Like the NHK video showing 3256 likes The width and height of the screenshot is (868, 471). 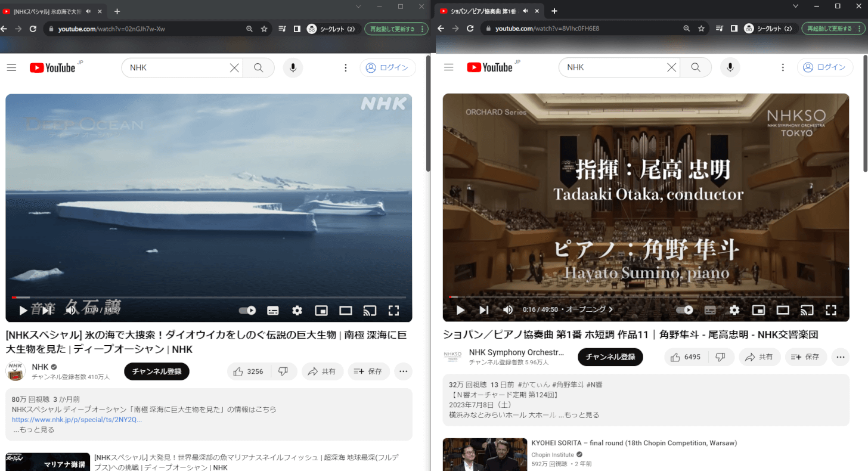[249, 371]
